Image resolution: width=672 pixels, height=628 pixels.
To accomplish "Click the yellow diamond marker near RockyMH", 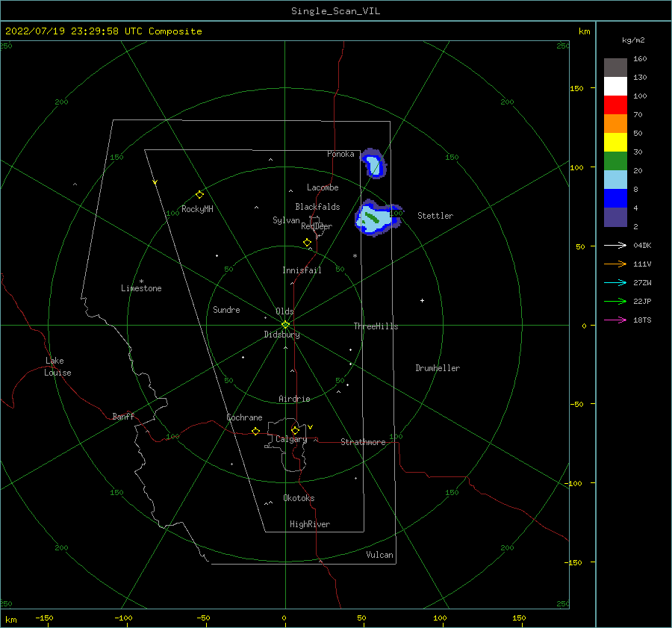I will (199, 195).
